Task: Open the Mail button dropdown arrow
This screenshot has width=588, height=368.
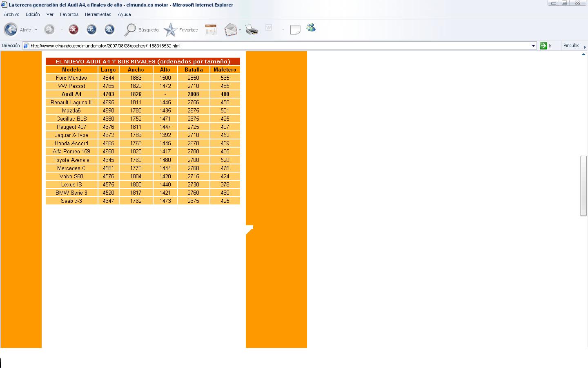Action: point(240,30)
